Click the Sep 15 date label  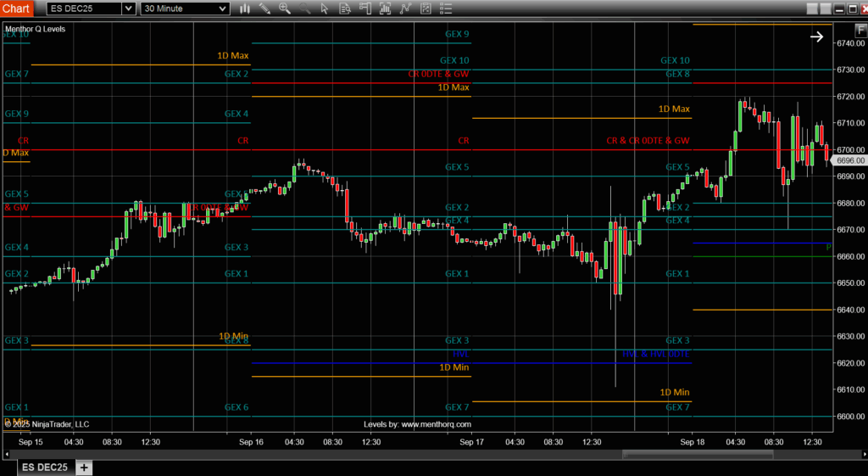tap(31, 442)
